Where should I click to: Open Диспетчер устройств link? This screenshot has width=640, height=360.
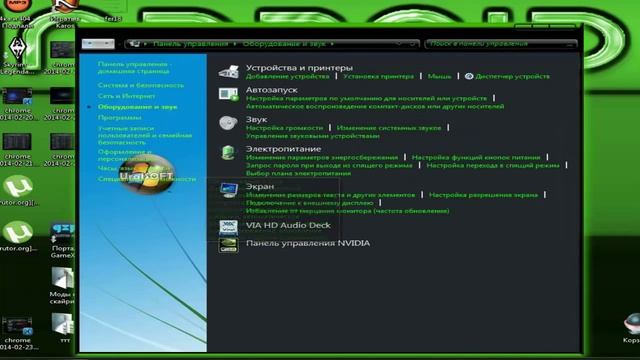click(513, 76)
